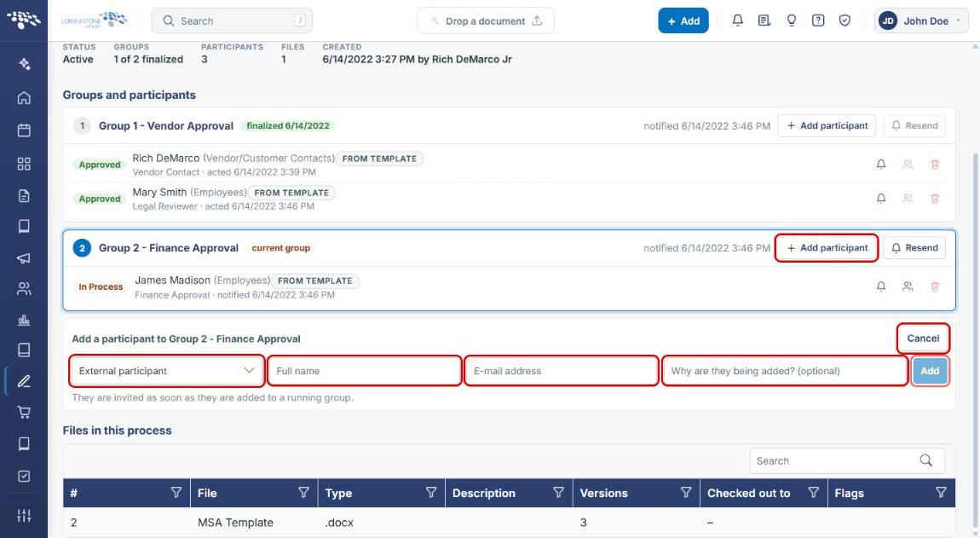The image size is (980, 538).
Task: Click Add participant for Group 1
Action: click(x=827, y=125)
